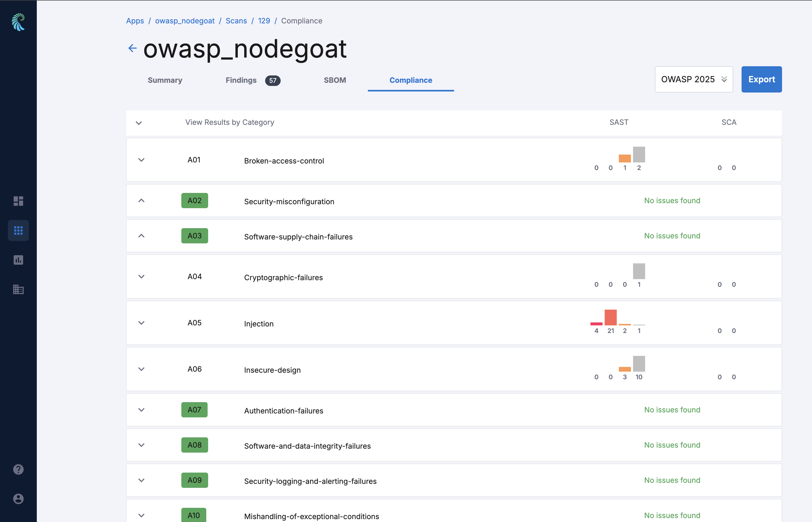Click the green A07 badge
The width and height of the screenshot is (812, 522).
coord(194,410)
